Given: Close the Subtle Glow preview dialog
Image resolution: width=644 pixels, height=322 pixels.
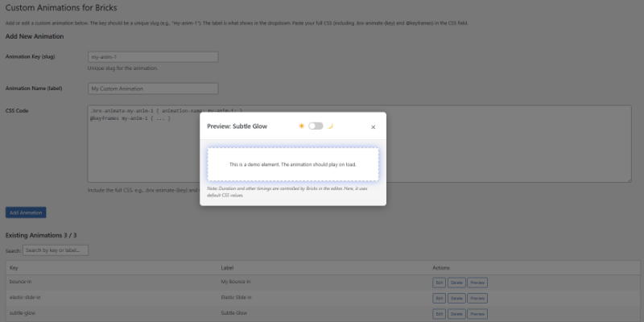Looking at the screenshot, I should (373, 127).
